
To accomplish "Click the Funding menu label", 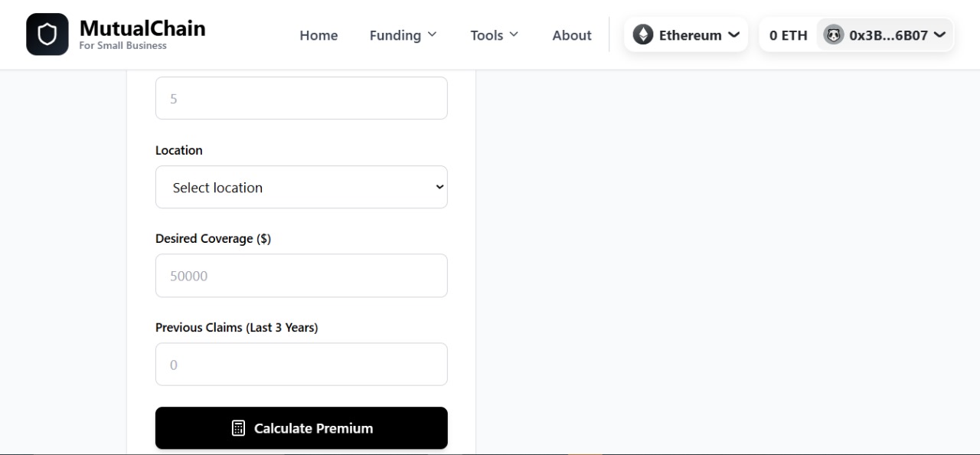I will [x=395, y=35].
